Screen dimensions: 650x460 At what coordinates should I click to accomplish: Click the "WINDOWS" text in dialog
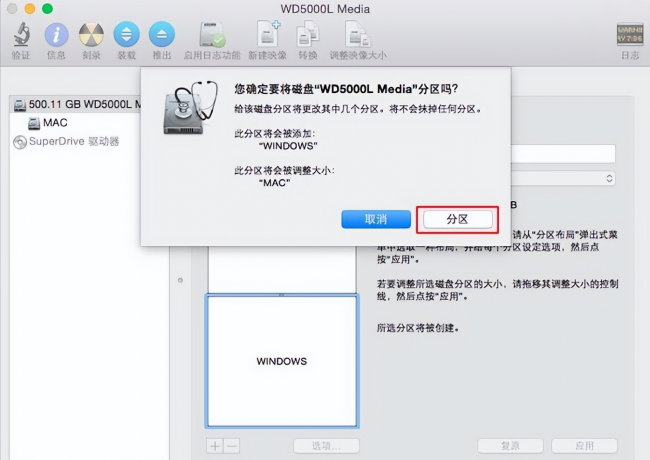point(289,146)
